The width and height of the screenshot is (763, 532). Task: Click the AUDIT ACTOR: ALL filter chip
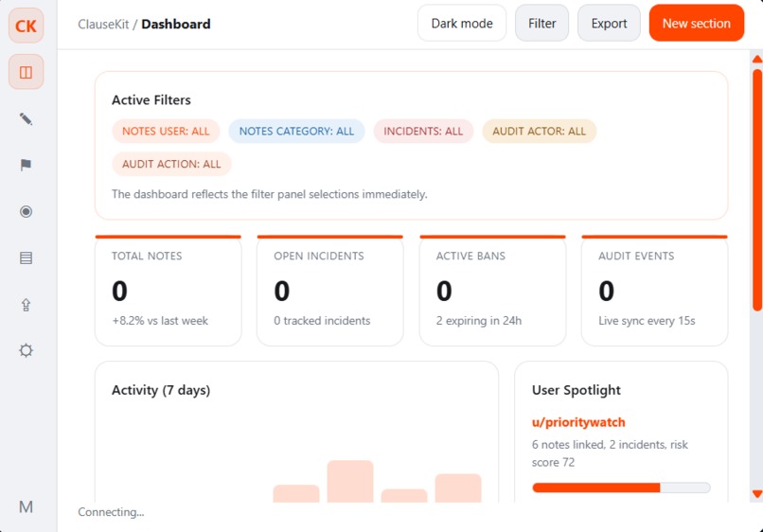540,131
